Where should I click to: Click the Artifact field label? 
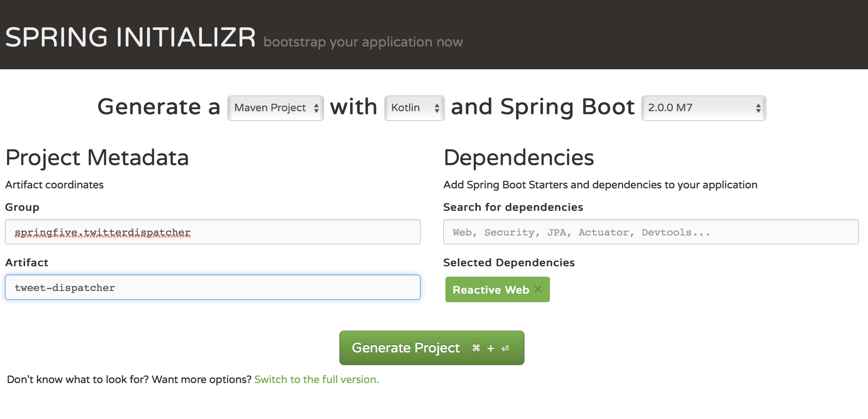click(27, 262)
